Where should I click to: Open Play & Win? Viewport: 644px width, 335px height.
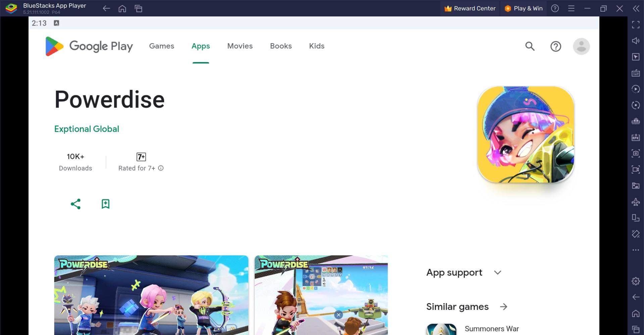[x=524, y=8]
